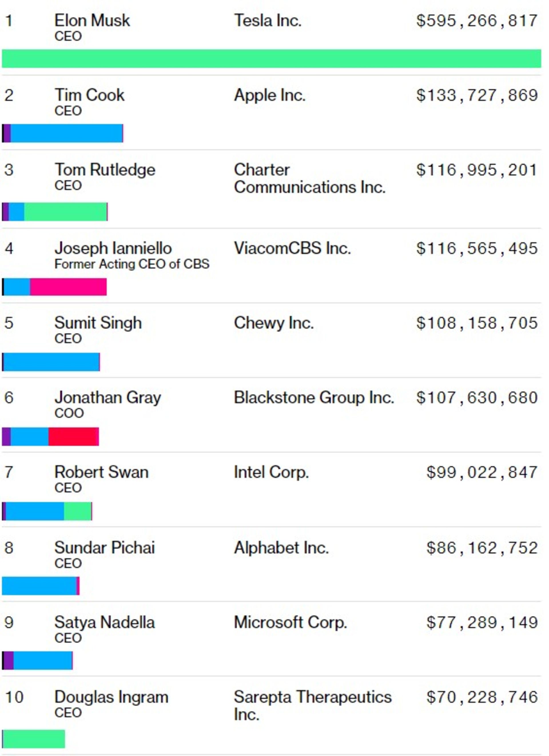Select the full green bar under Elon Musk
The width and height of the screenshot is (549, 756).
(x=272, y=59)
